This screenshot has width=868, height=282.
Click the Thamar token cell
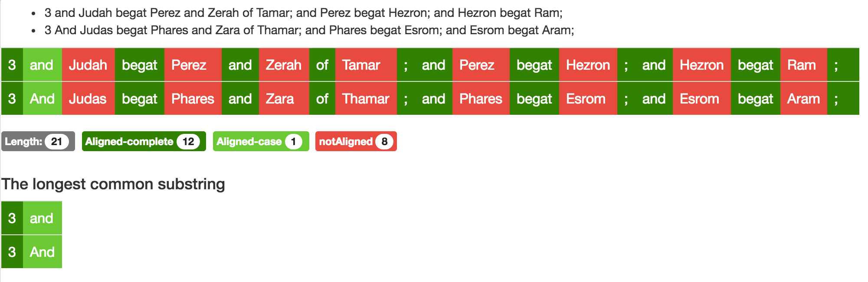366,99
